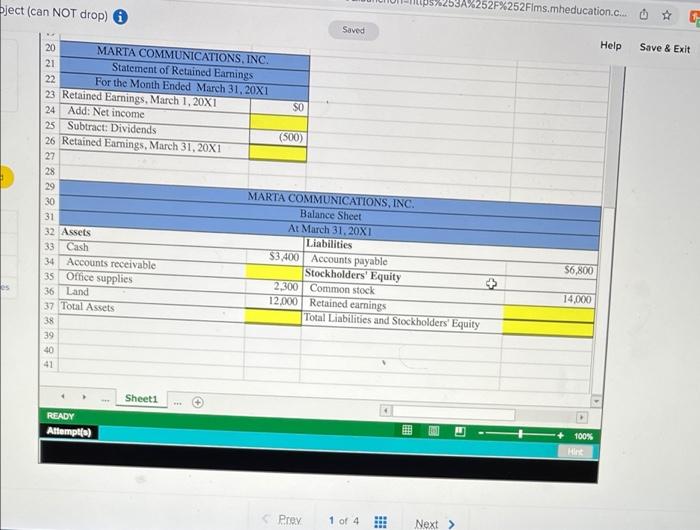Click Save & Exit
The width and height of the screenshot is (700, 530).
click(664, 48)
